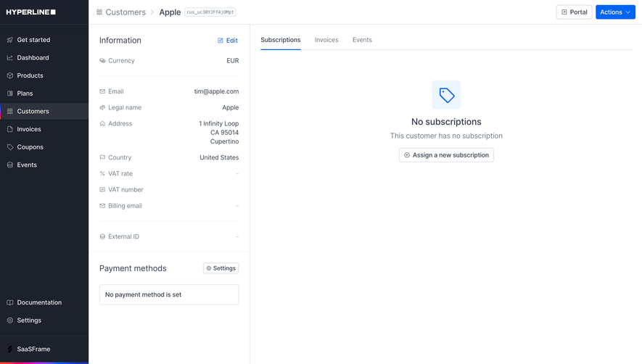This screenshot has height=364, width=642.
Task: Switch to the Invoices tab
Action: [x=326, y=40]
